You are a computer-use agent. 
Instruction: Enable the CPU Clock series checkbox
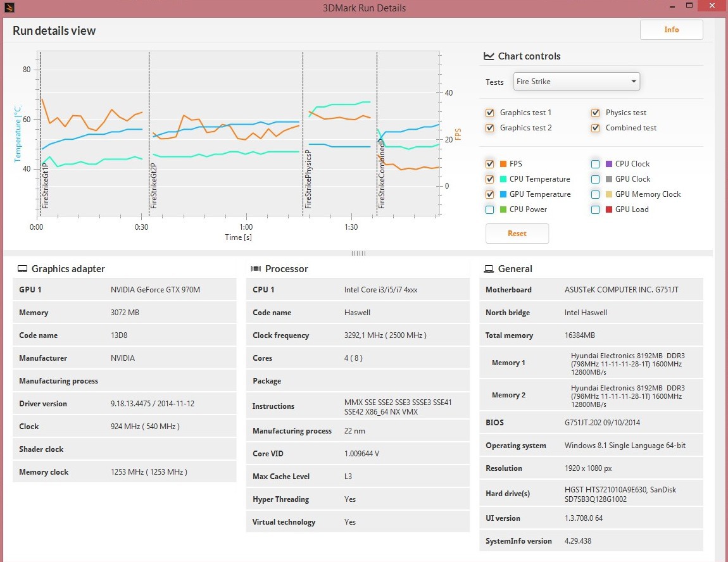[x=595, y=164]
